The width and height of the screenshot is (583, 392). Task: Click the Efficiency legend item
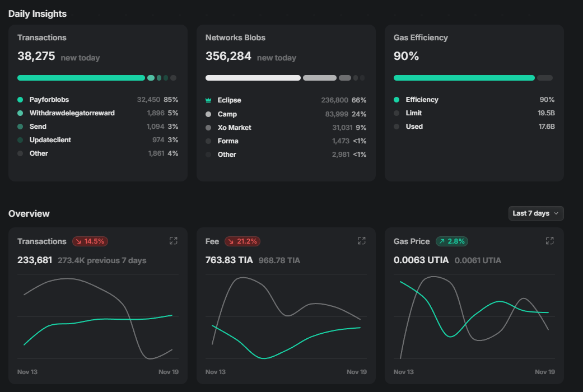pos(422,100)
